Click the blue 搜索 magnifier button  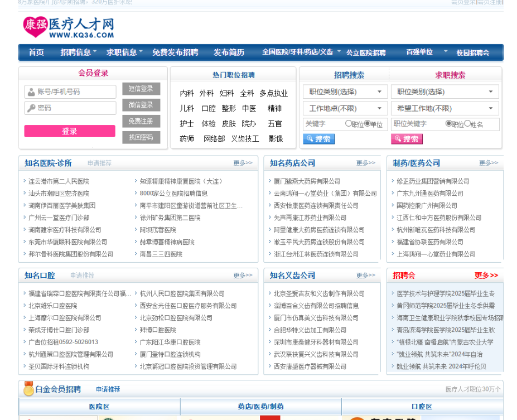pos(318,139)
